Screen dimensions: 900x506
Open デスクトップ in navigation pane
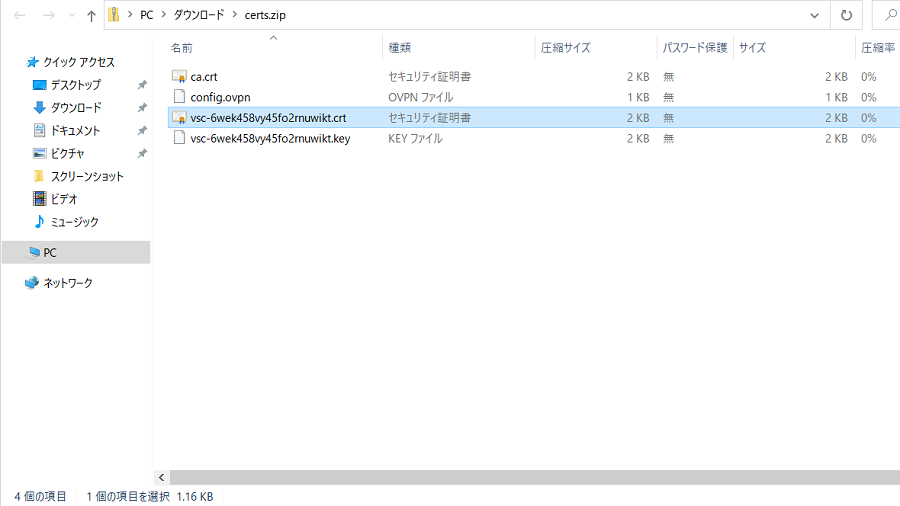coord(76,85)
